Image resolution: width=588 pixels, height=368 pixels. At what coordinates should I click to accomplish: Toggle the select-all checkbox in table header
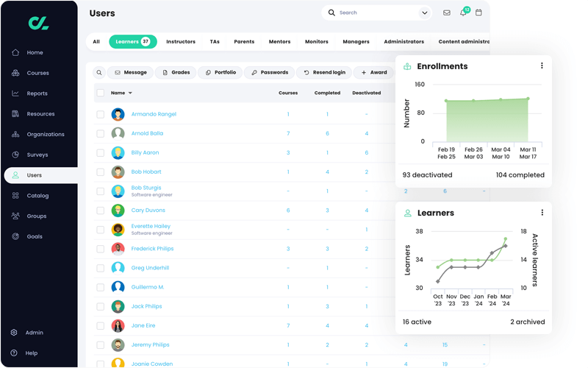coord(101,93)
